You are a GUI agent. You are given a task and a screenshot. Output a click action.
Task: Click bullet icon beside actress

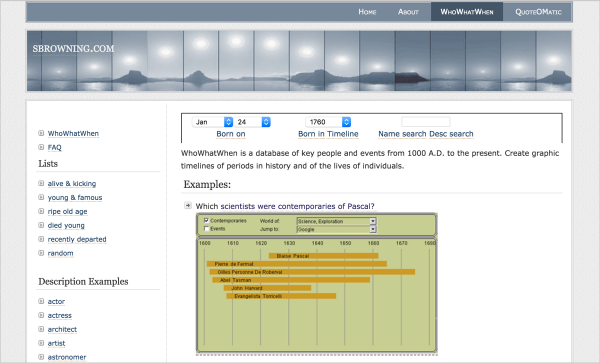[41, 315]
